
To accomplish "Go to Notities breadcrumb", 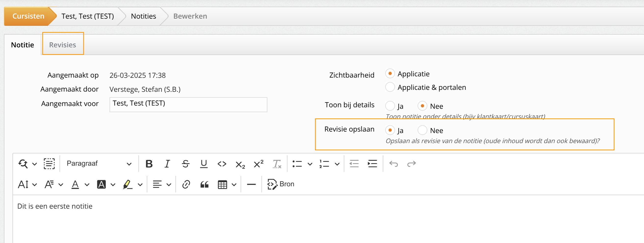I will (144, 16).
